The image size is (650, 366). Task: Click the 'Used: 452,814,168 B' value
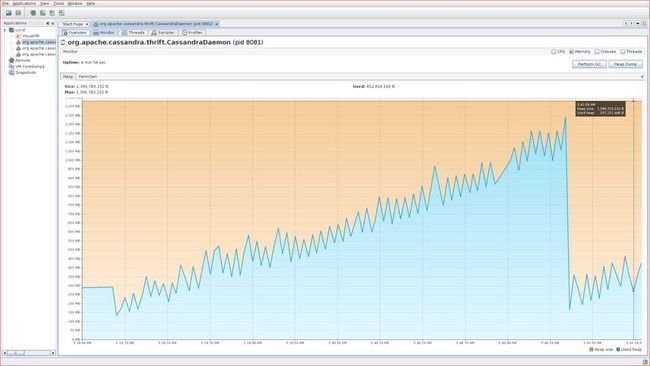(x=374, y=87)
